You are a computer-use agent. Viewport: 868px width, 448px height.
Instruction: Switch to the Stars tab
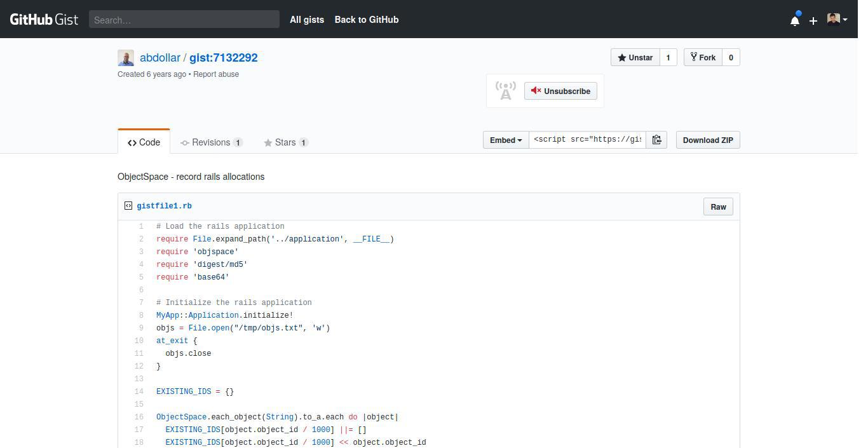click(x=286, y=142)
